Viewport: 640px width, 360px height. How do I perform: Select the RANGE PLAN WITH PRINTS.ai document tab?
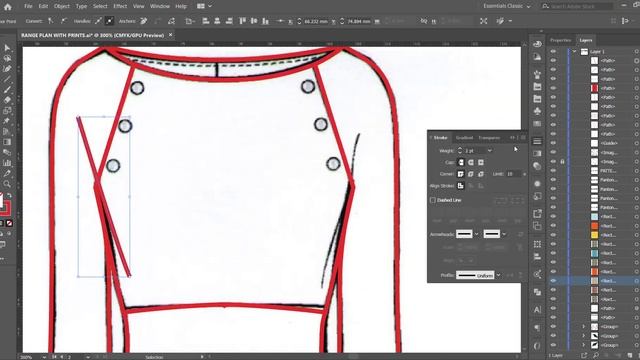coord(93,35)
